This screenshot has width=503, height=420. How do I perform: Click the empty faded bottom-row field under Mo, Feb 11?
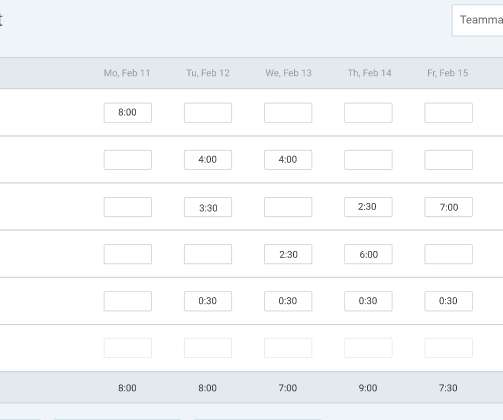[x=128, y=348]
